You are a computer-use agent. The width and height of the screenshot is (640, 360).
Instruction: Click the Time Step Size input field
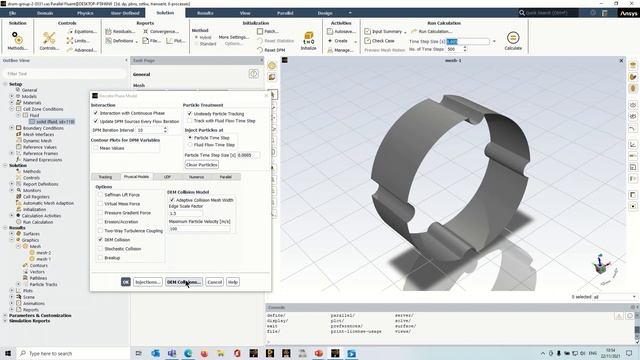click(468, 41)
